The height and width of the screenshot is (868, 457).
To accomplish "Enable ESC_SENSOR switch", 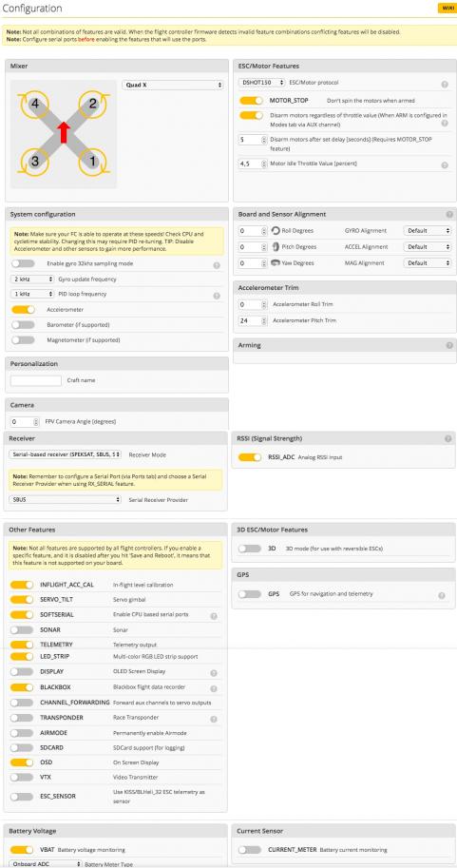I will pyautogui.click(x=22, y=796).
